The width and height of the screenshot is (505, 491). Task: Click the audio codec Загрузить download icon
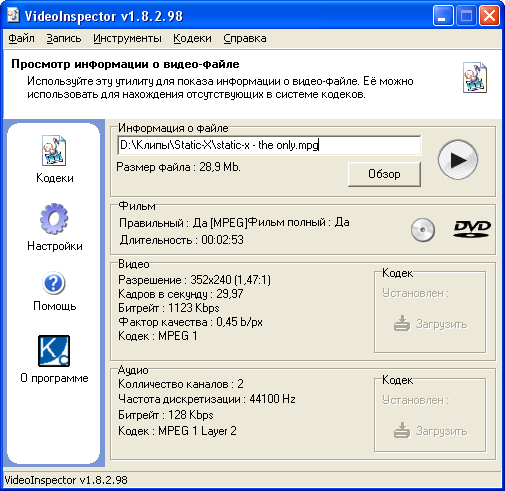(x=402, y=430)
